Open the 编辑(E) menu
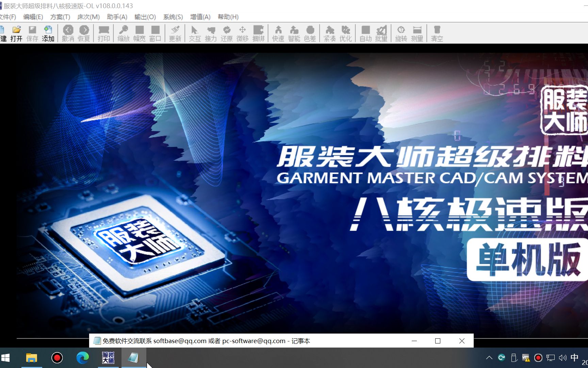 [x=33, y=17]
